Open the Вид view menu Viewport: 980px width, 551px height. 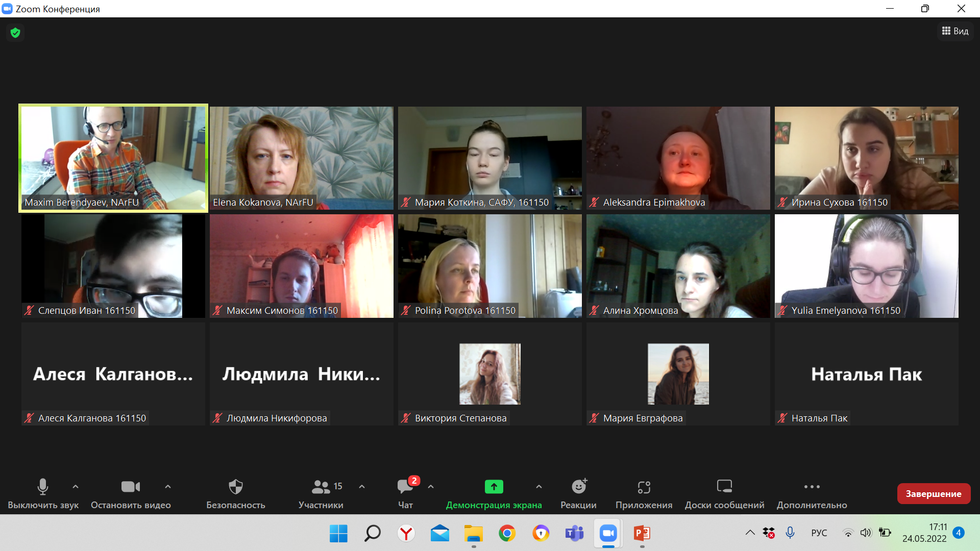[x=955, y=31]
